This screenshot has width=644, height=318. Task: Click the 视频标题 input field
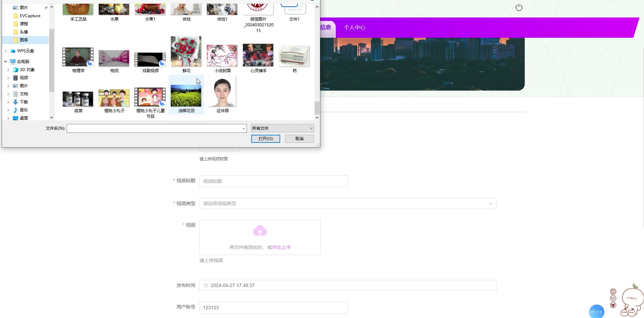(273, 181)
